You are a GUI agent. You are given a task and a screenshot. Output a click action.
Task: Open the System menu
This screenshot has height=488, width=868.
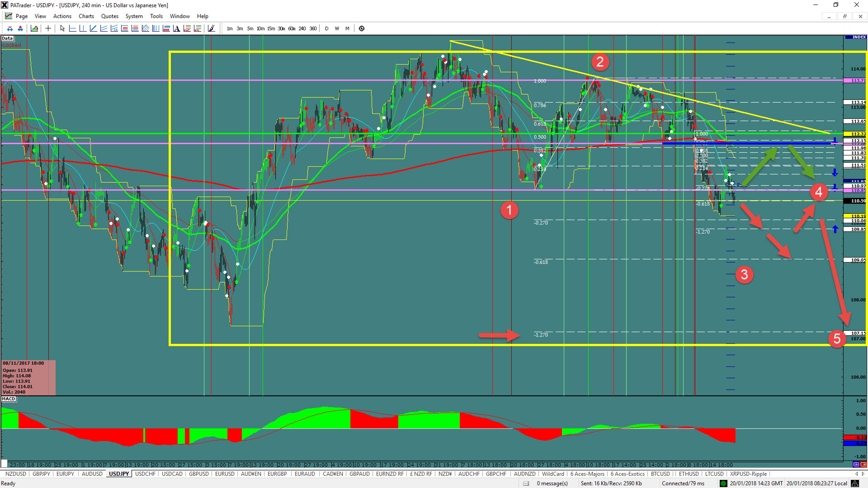(134, 16)
